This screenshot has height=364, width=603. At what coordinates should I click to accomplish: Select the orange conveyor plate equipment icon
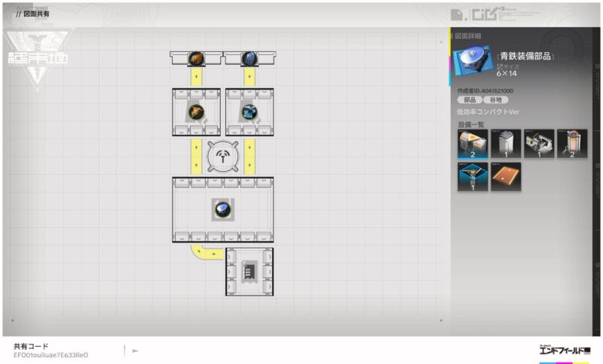pyautogui.click(x=505, y=176)
